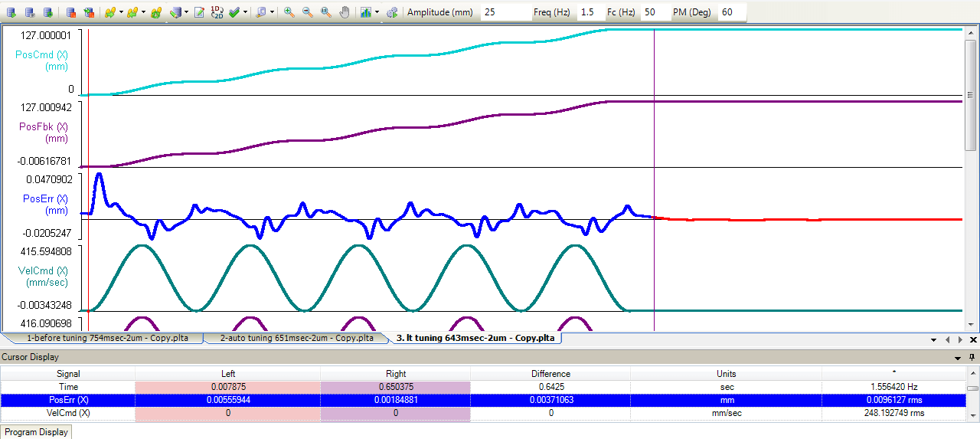980x439 pixels.
Task: Click the zoom-to-fit magnifier icon
Action: (x=325, y=12)
